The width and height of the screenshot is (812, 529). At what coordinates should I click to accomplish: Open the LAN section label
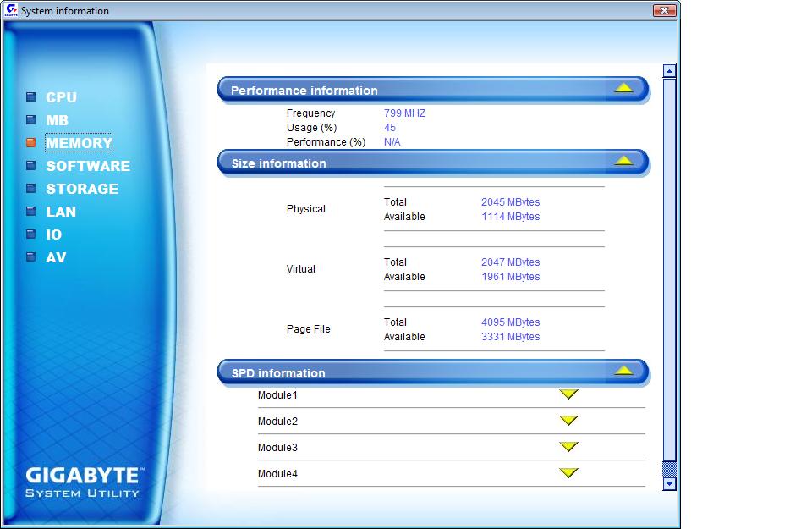click(x=61, y=212)
